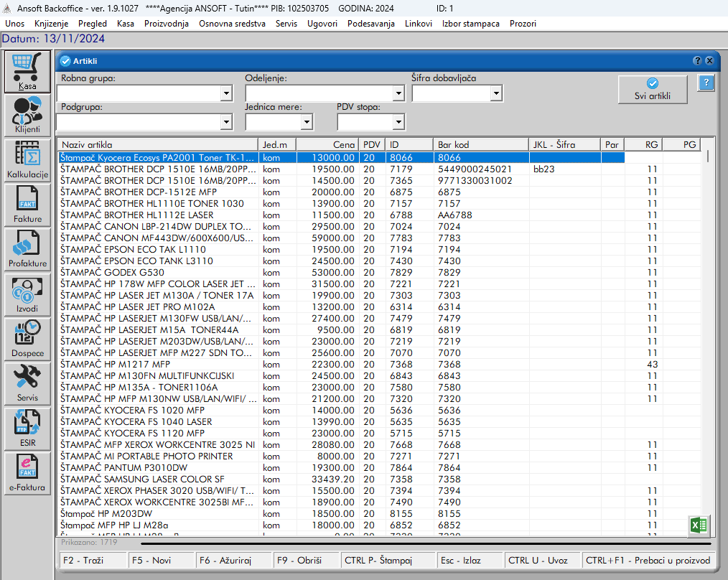Export the article list to Excel

coord(699,525)
